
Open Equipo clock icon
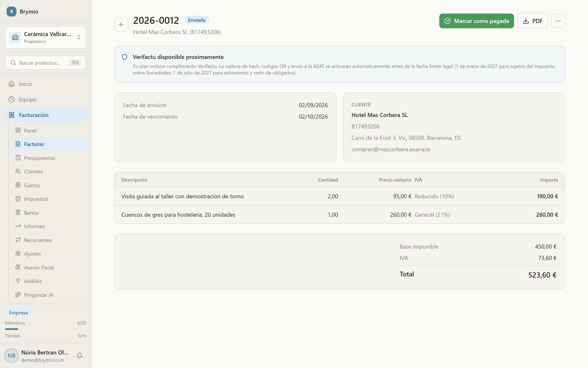pos(12,99)
